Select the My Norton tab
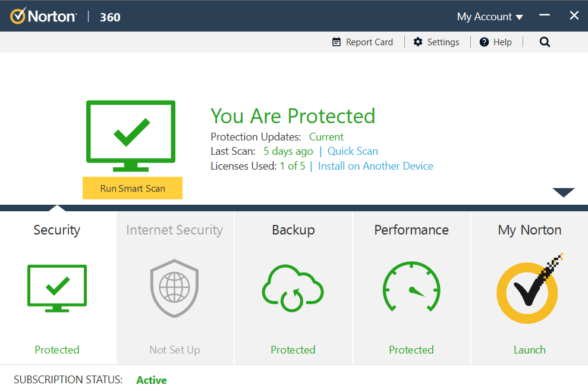 pos(529,230)
